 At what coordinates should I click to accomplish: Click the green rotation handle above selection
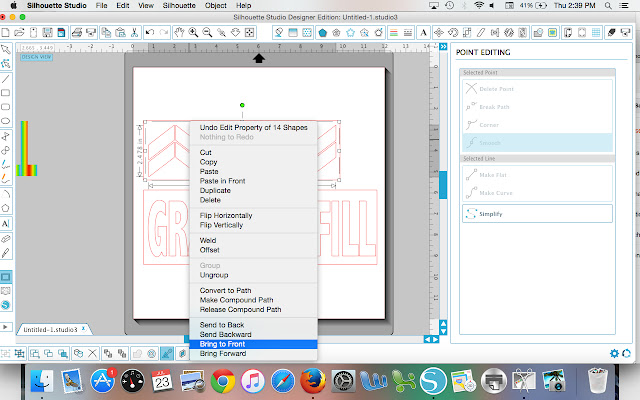pos(242,105)
